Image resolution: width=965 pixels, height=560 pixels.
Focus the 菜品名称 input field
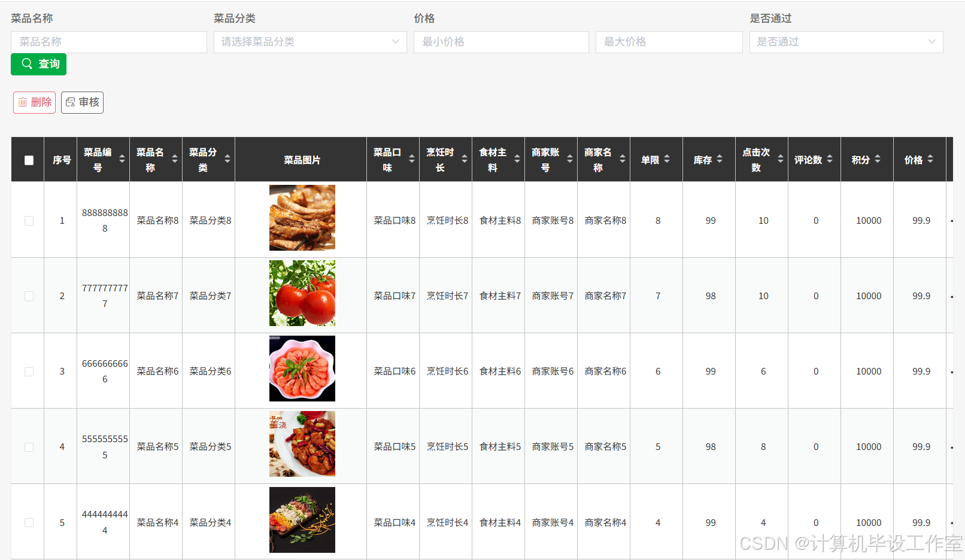tap(109, 42)
